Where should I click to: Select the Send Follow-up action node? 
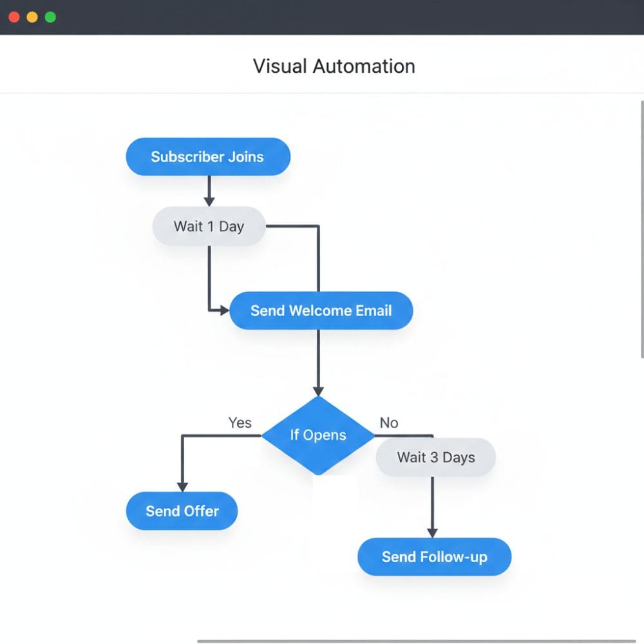tap(435, 556)
